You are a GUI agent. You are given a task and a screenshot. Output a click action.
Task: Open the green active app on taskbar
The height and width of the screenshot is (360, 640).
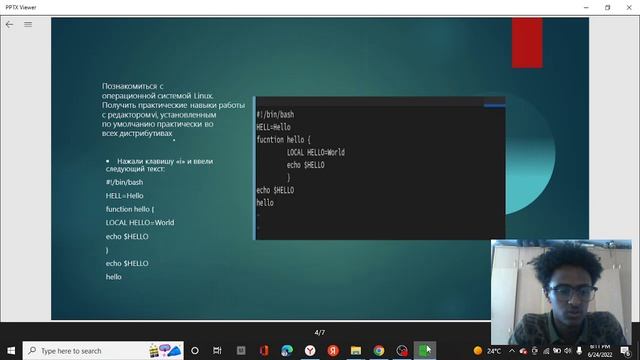(x=424, y=351)
